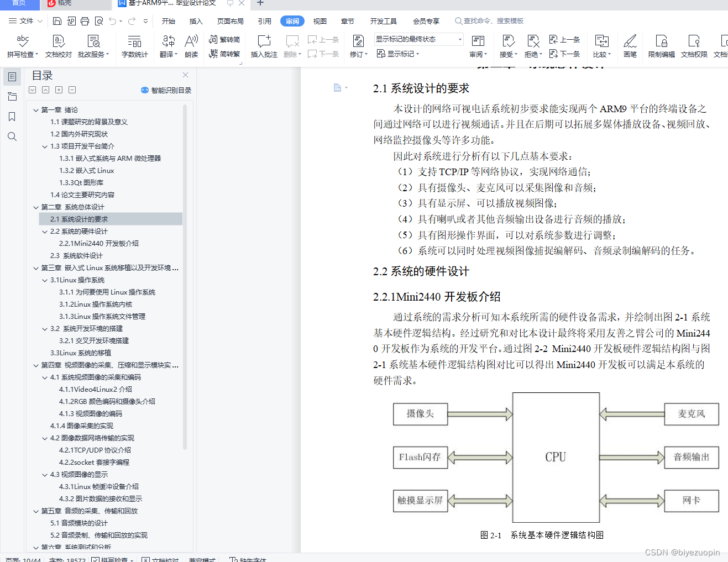728x562 pixels.
Task: Jump to 5.1 音频模块的设计 heading
Action: 79,523
